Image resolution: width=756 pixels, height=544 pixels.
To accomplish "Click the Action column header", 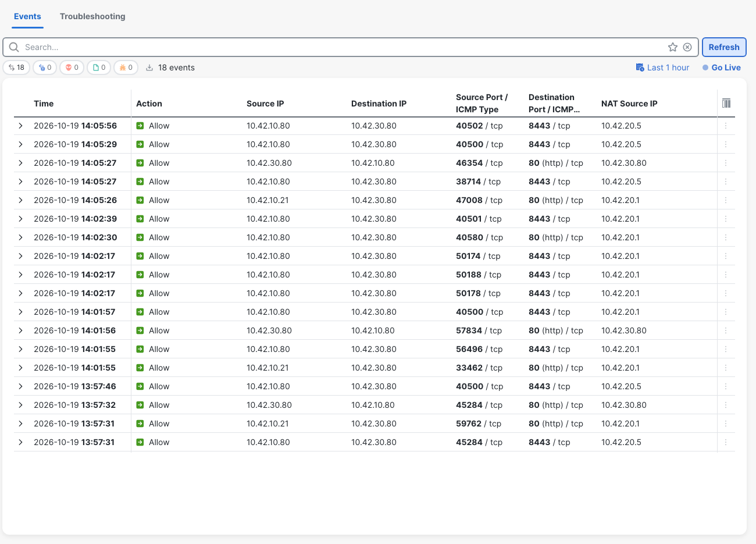I will coord(149,104).
